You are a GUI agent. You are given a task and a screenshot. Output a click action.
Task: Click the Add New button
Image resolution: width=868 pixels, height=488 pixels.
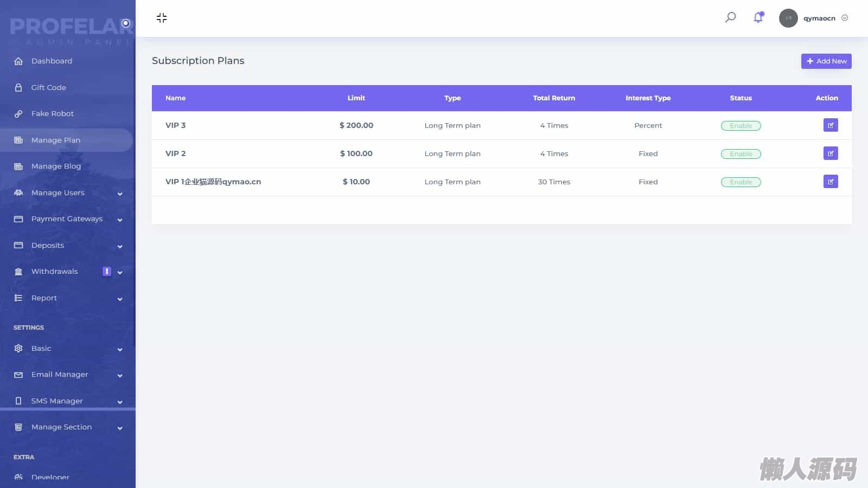tap(826, 61)
